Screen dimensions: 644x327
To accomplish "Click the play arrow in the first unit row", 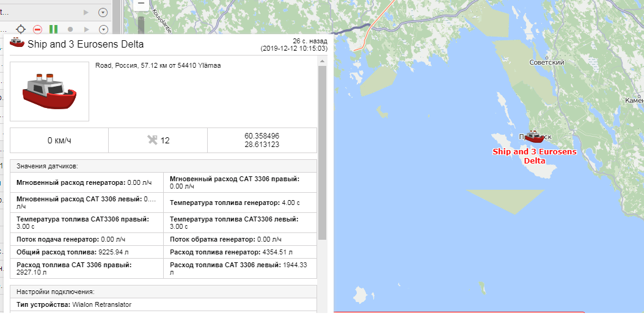I will [86, 12].
